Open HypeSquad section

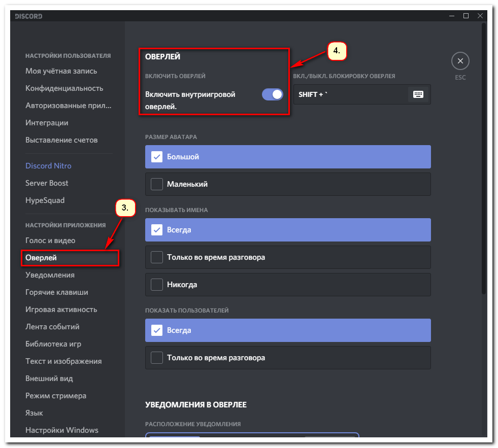(45, 200)
